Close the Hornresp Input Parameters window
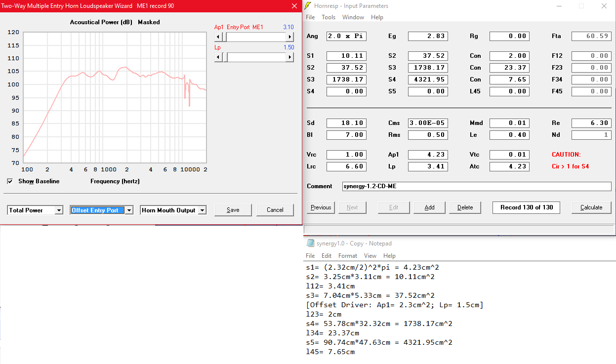 pyautogui.click(x=604, y=6)
